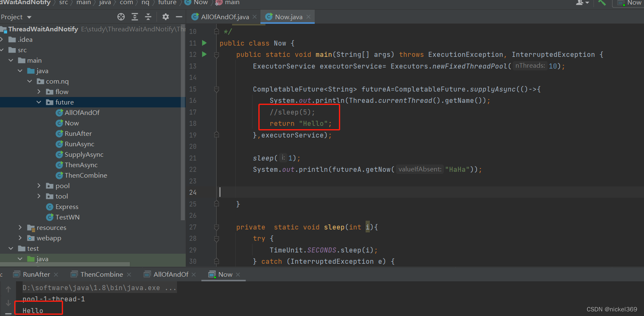This screenshot has height=316, width=644.
Task: Close the ThenCombine run tab
Action: [129, 275]
